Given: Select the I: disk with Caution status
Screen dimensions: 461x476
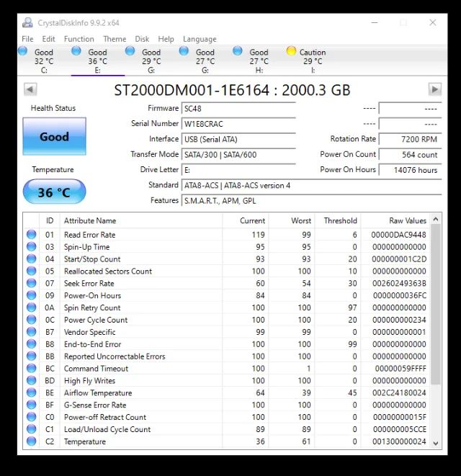Looking at the screenshot, I should (313, 60).
